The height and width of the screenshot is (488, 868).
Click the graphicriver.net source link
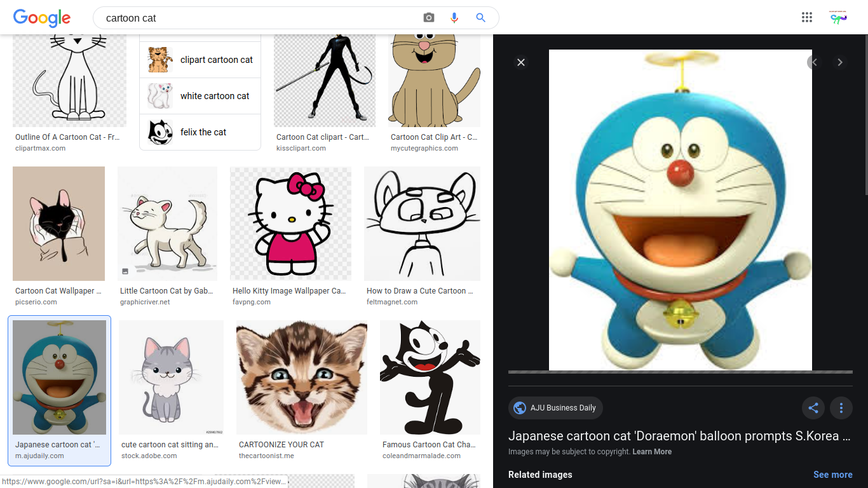click(x=145, y=302)
